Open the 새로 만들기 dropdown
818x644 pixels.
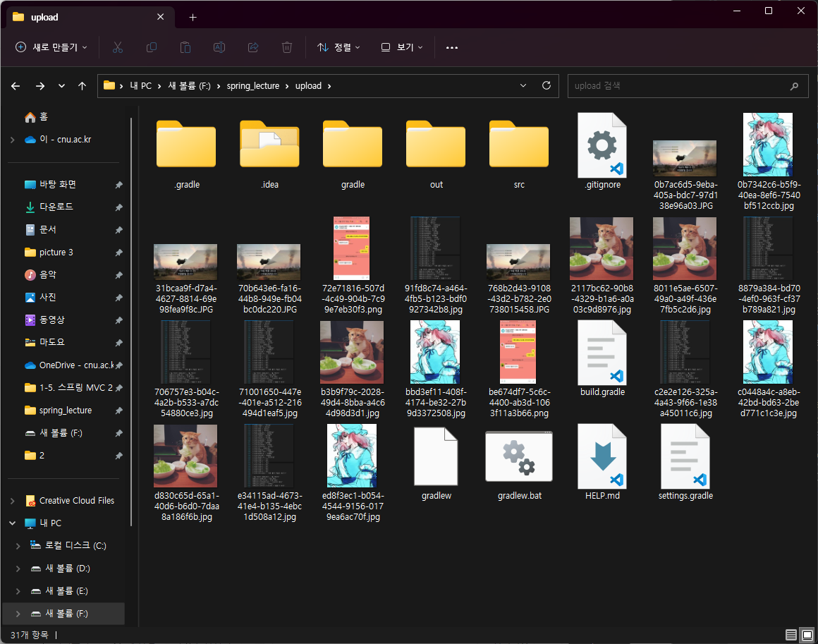51,47
